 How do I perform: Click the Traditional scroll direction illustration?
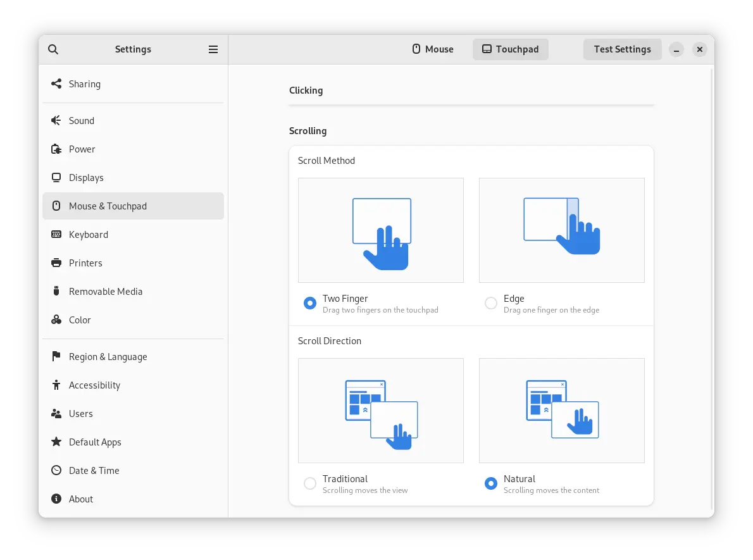click(380, 410)
